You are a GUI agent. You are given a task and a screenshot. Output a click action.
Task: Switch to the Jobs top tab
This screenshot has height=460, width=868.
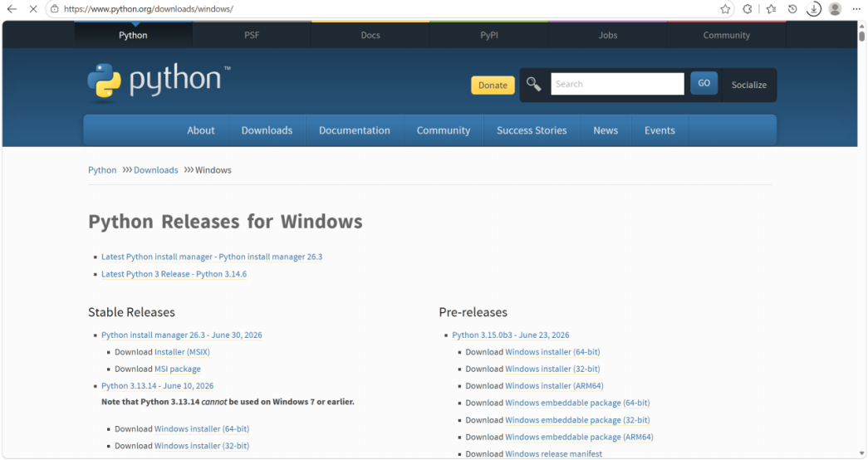(x=608, y=35)
